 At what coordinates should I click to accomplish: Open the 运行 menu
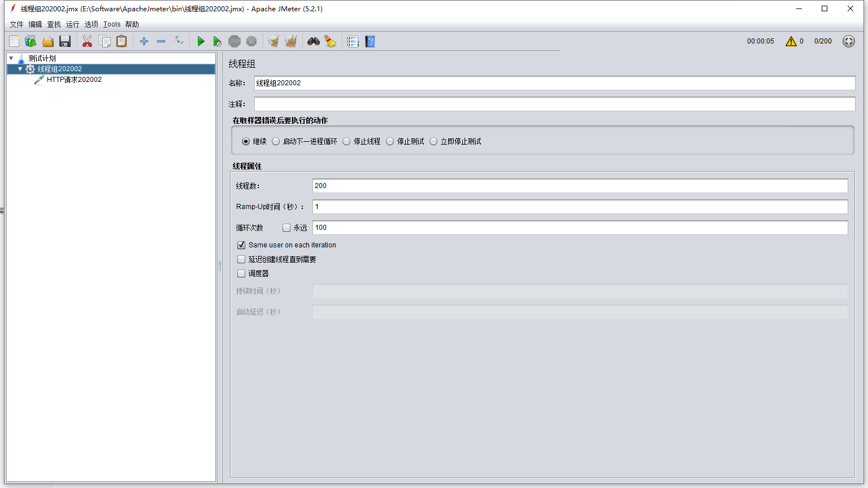point(72,24)
